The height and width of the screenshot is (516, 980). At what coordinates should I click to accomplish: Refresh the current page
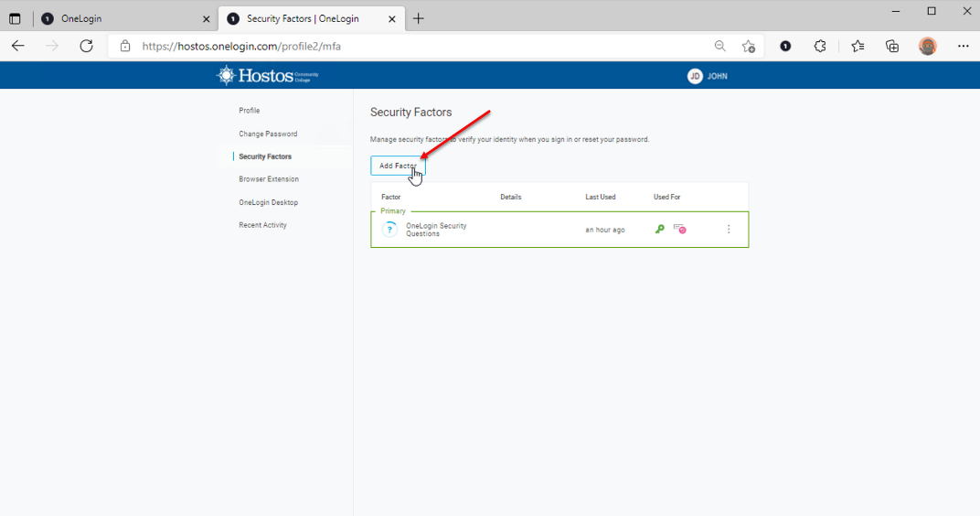[x=87, y=46]
